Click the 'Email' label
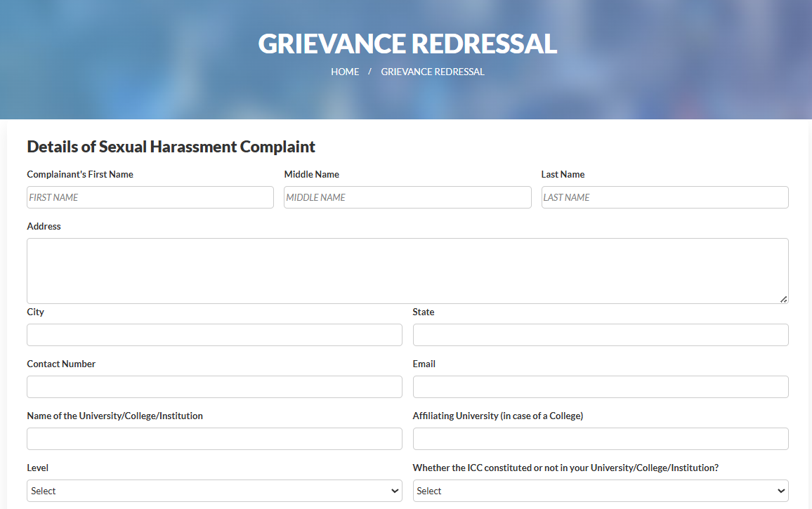 coord(424,364)
